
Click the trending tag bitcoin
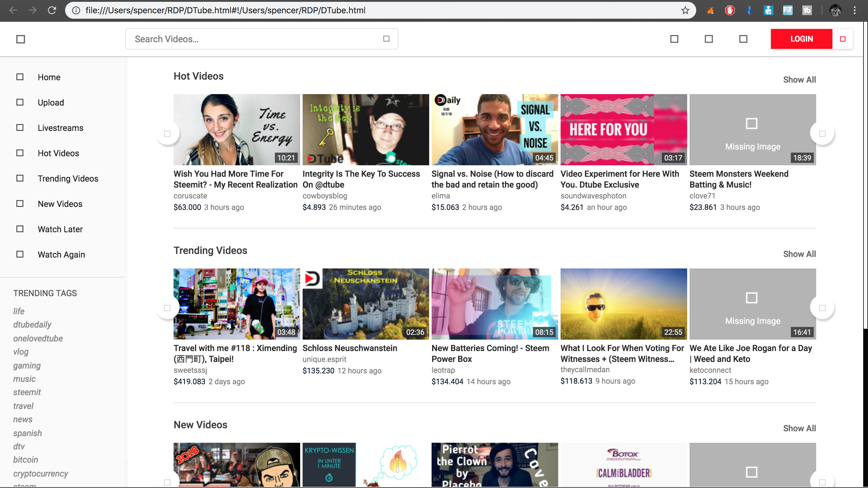point(25,460)
